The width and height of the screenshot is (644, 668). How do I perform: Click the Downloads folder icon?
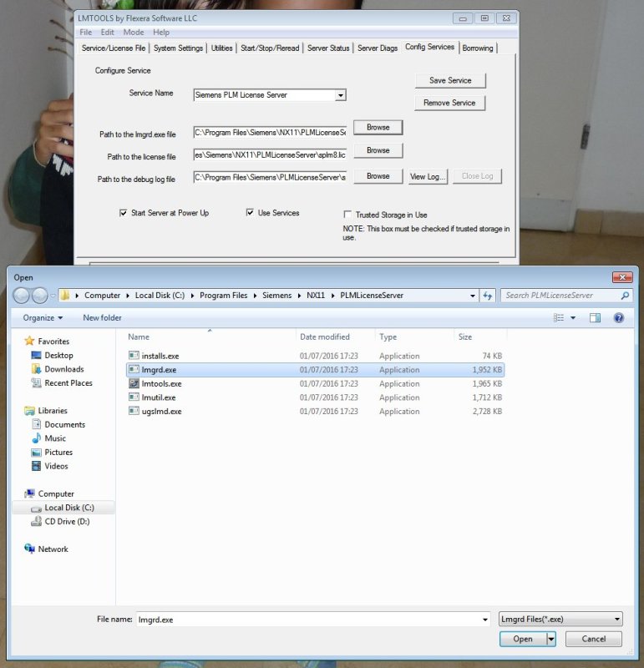[36, 369]
